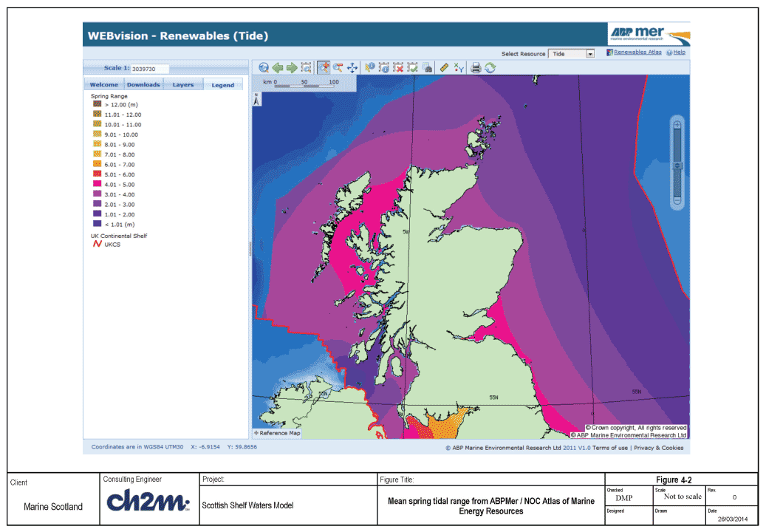Refresh the map view
This screenshot has width=766, height=532.
[x=490, y=68]
